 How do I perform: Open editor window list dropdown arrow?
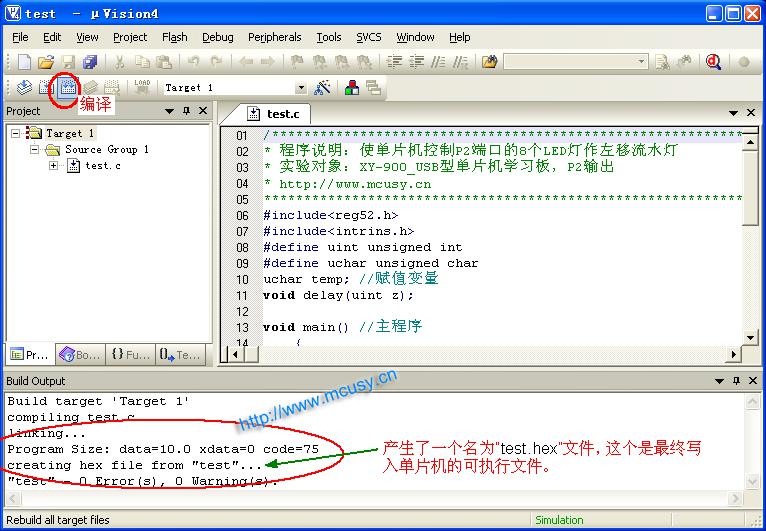[733, 113]
